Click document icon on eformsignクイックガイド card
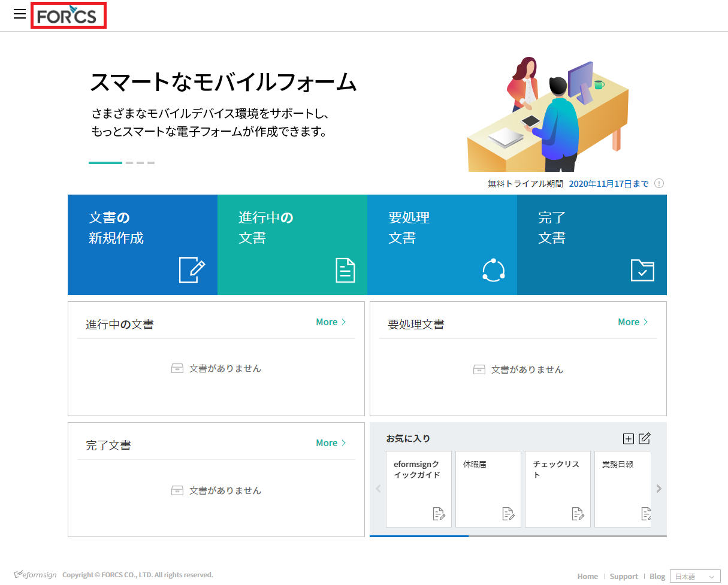This screenshot has width=728, height=585. coord(439,514)
